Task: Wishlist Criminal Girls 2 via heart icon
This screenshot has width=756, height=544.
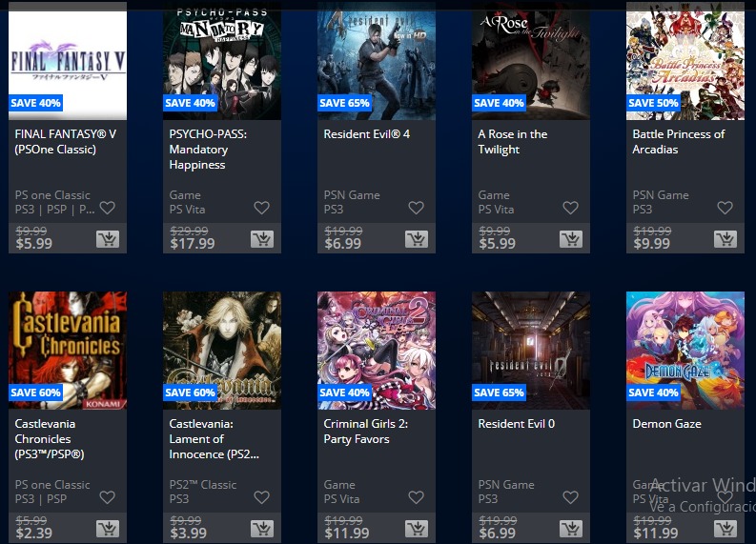Action: pos(416,497)
